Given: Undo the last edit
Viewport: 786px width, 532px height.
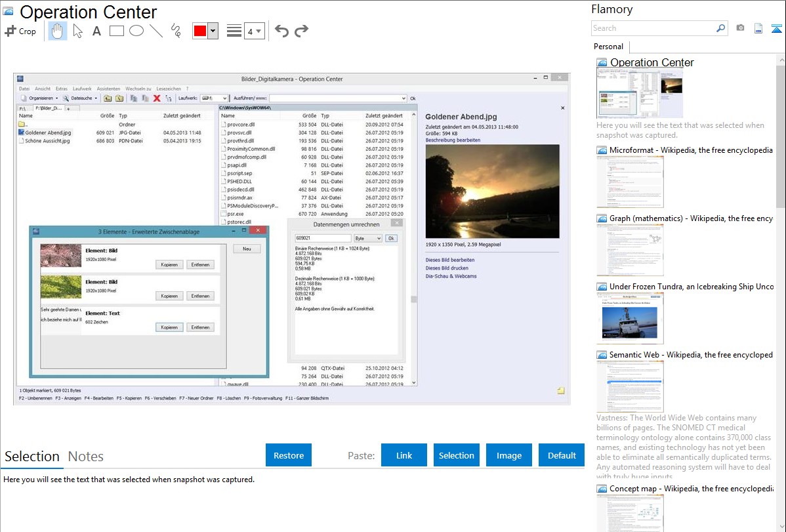Looking at the screenshot, I should pos(281,31).
